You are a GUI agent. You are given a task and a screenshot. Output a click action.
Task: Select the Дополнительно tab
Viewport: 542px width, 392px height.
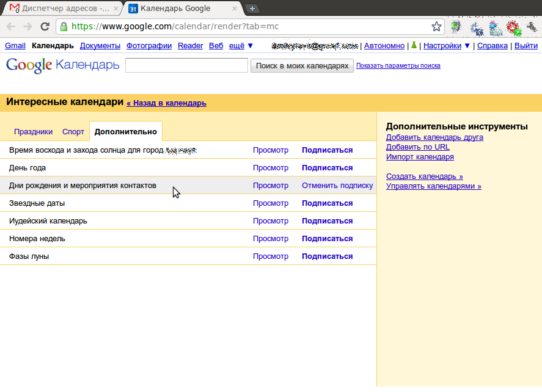126,132
